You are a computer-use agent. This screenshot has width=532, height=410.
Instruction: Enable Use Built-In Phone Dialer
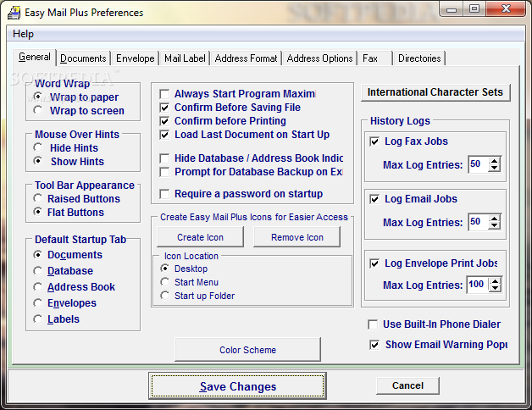(x=373, y=324)
